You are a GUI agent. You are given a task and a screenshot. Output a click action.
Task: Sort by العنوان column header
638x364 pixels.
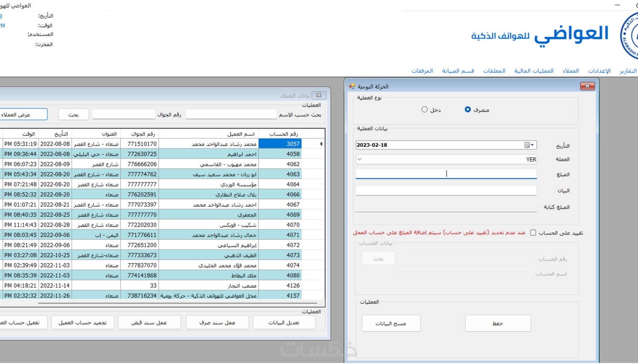(x=96, y=134)
